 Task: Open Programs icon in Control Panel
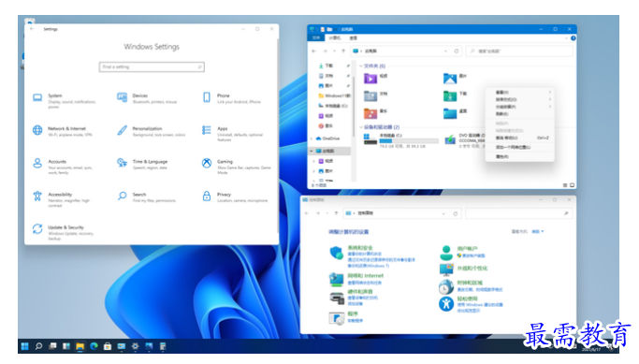[337, 318]
